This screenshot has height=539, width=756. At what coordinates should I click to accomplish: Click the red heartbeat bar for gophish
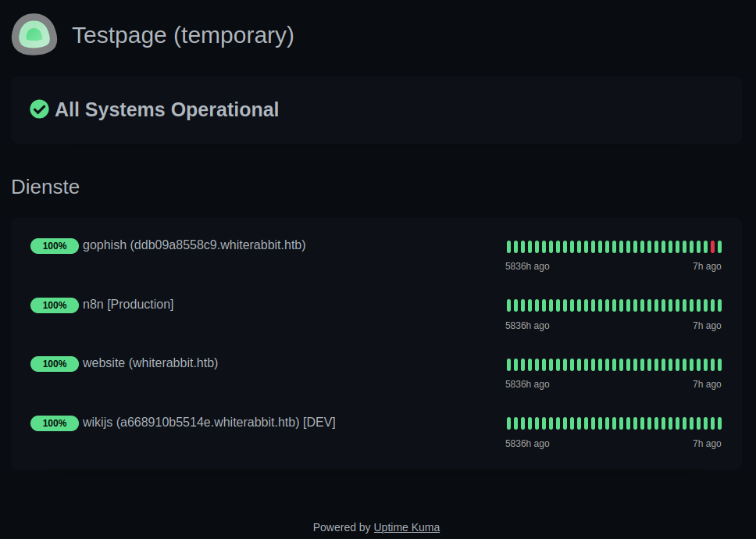point(712,247)
